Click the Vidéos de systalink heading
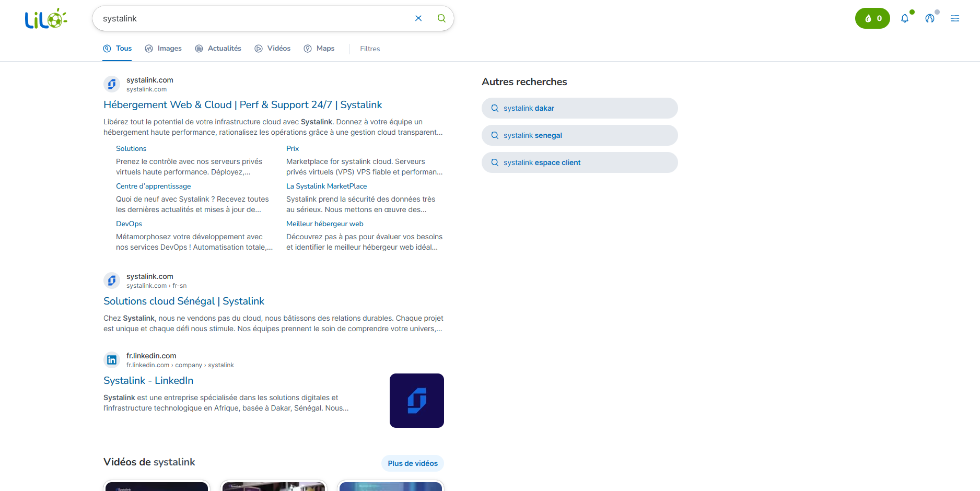The image size is (980, 491). tap(149, 462)
